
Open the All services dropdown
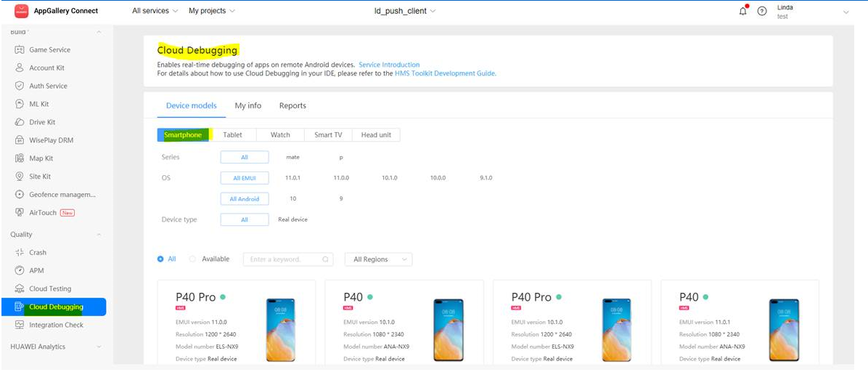click(x=155, y=10)
